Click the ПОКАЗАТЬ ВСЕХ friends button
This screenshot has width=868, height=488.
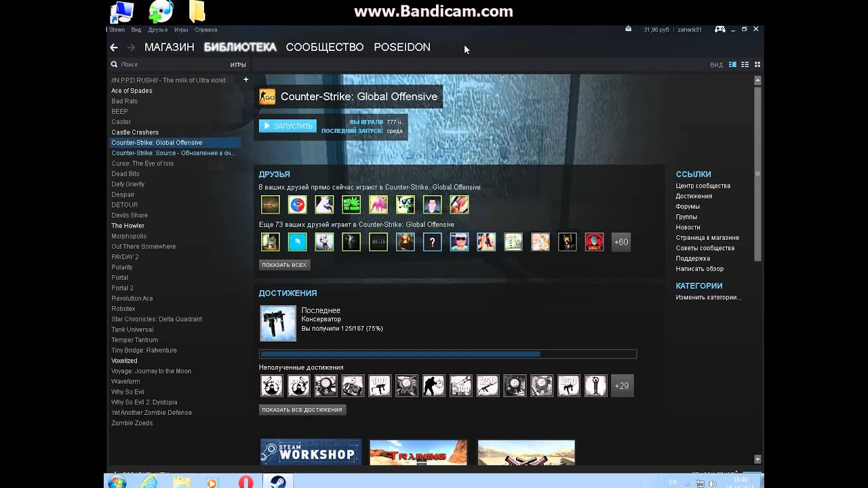284,265
